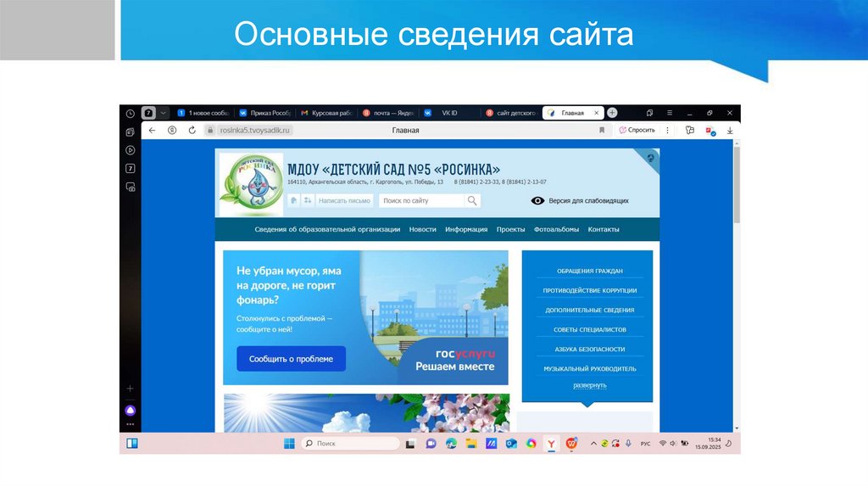Open 'ДОПОЛНИТЕЛЬНЫЕ СВЕДЕНИЯ' sidebar link

click(590, 311)
